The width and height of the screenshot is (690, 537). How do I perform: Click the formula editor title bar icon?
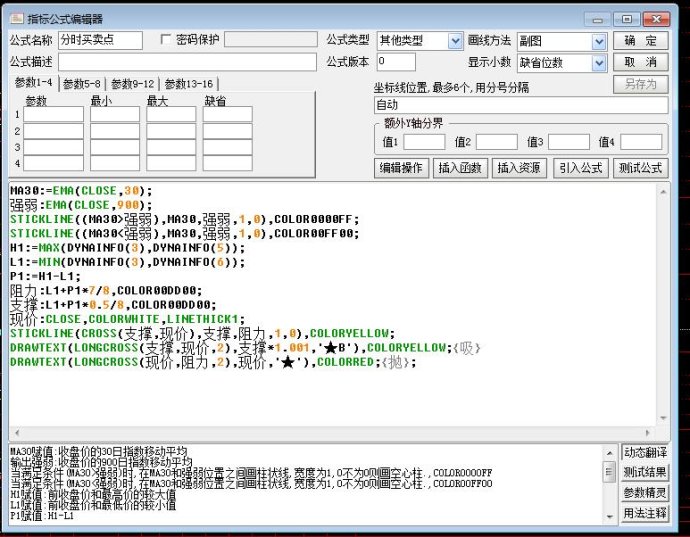click(x=17, y=19)
